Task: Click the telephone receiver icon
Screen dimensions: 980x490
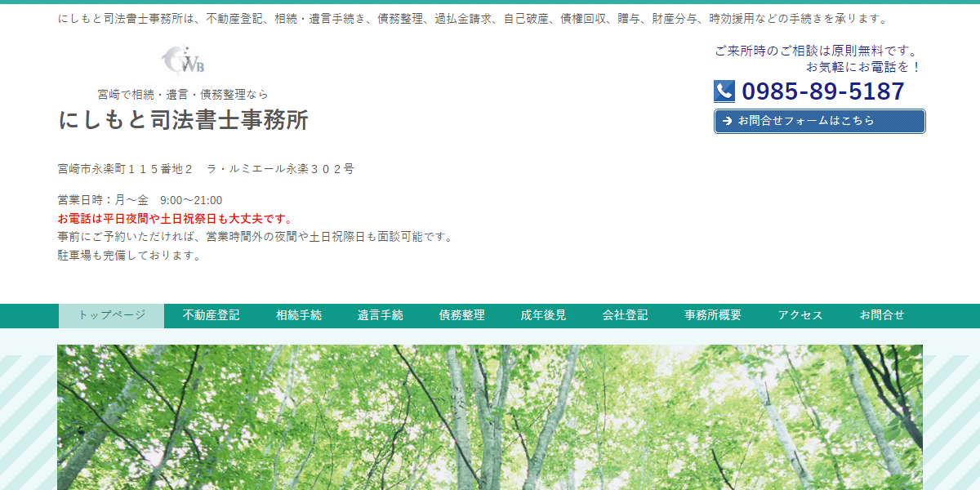Action: pos(724,90)
